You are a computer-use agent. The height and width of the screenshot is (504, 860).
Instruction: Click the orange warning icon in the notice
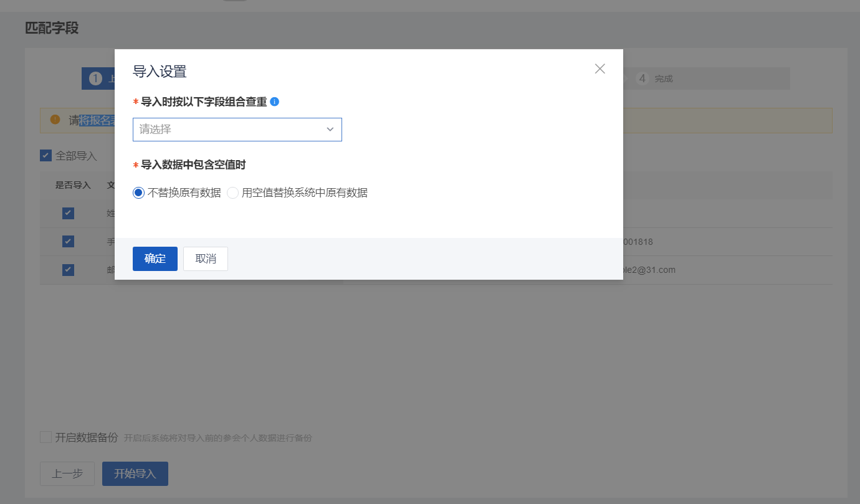coord(55,120)
